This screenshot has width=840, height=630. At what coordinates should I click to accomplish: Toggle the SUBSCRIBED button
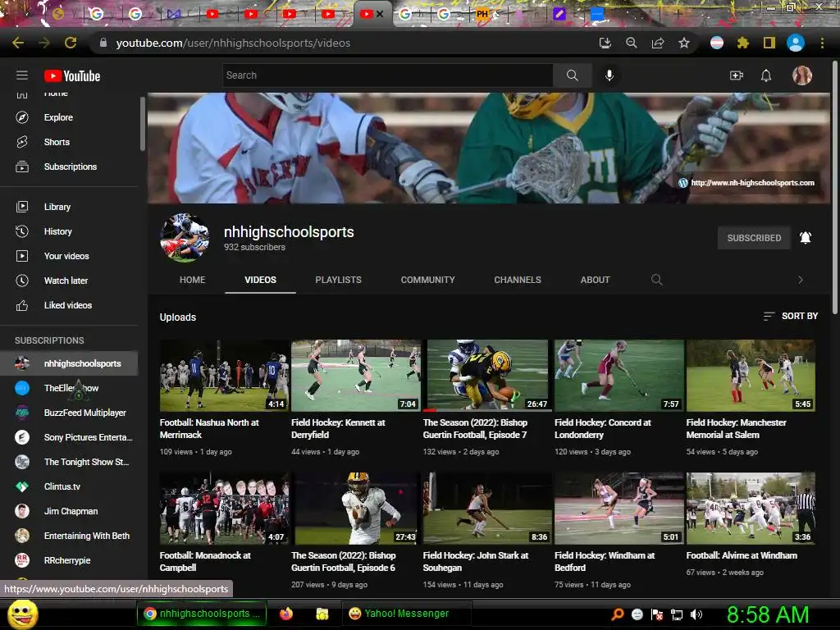(x=754, y=238)
